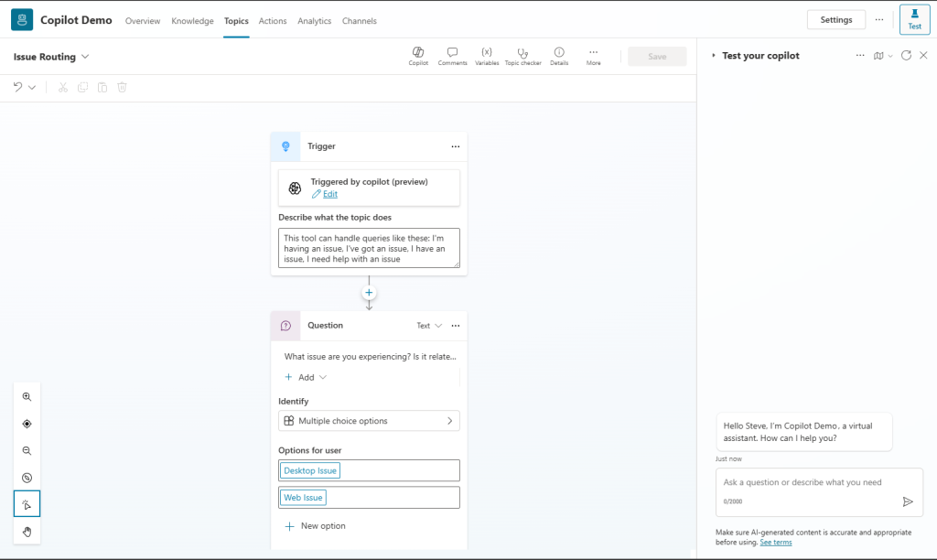
Task: Open the Copilot tool in the topics toolbar
Action: click(x=418, y=55)
